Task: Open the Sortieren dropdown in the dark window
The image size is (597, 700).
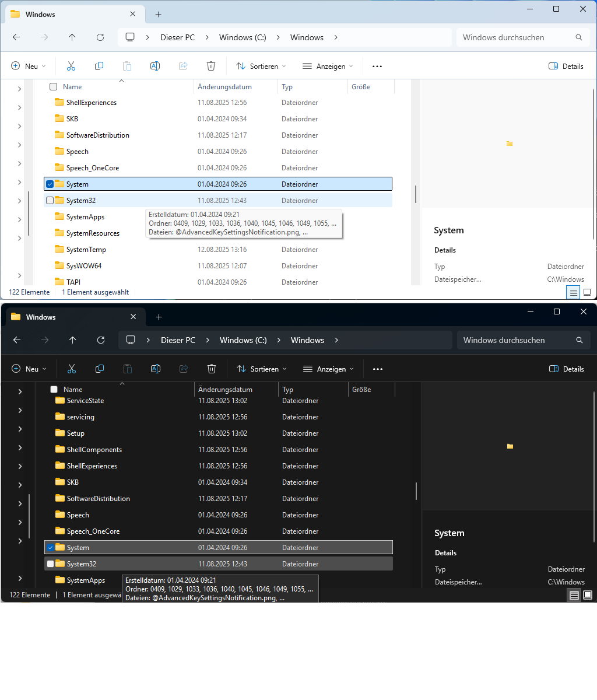Action: pos(262,369)
